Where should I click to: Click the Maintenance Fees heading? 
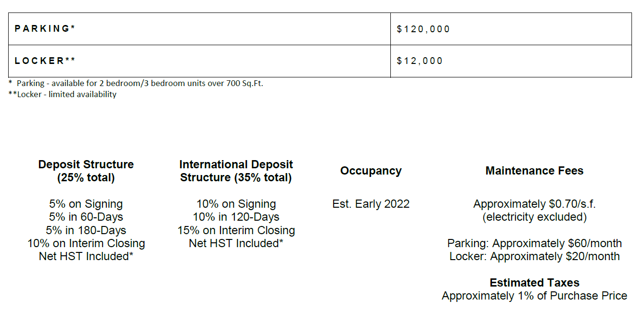534,171
